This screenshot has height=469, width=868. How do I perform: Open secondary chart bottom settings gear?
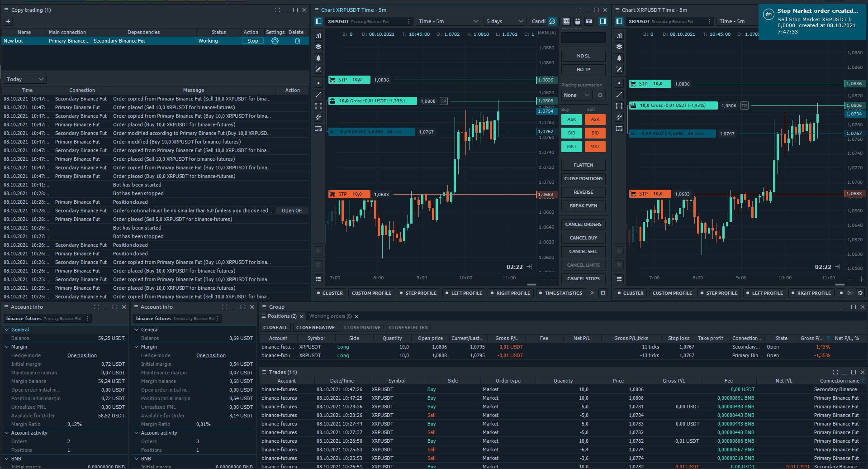coord(860,293)
